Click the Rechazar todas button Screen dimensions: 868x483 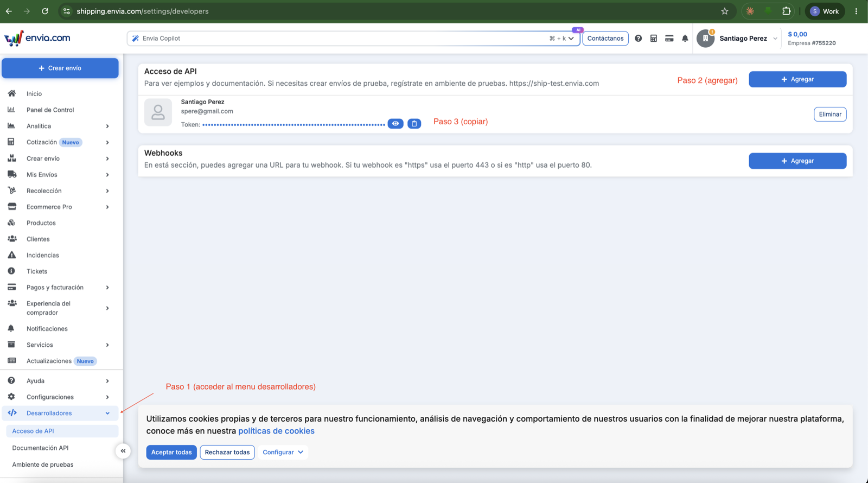click(x=227, y=452)
